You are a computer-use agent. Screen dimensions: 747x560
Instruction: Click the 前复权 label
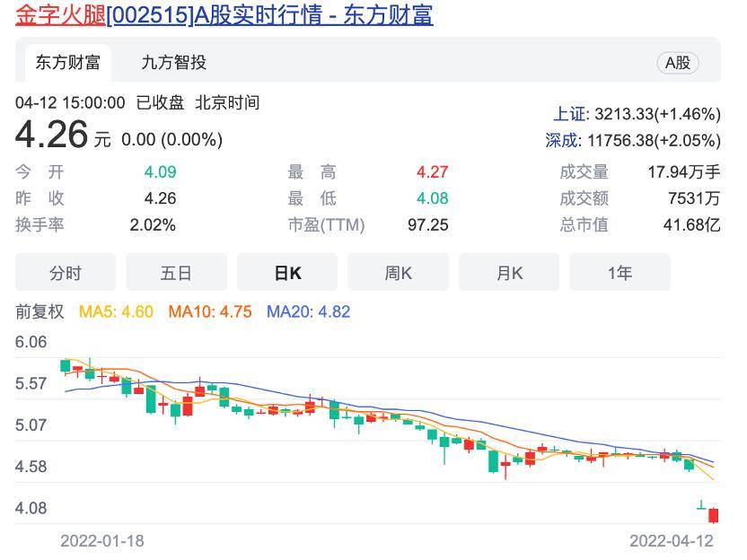40,312
